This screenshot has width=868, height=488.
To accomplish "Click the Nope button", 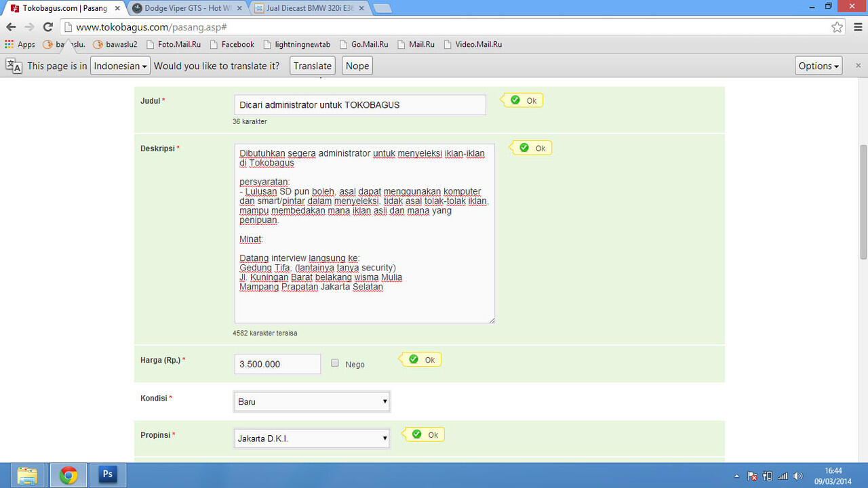I will 357,66.
